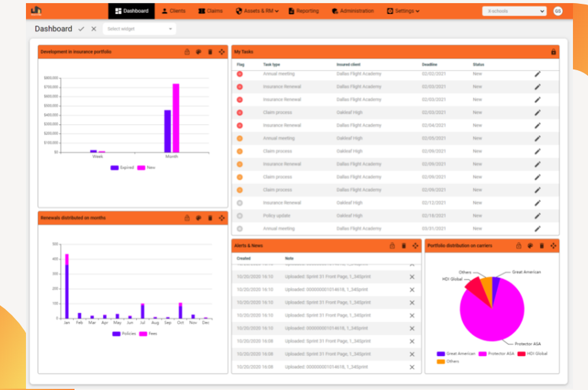Open color palette for Portfolio distribution on carriers

530,246
